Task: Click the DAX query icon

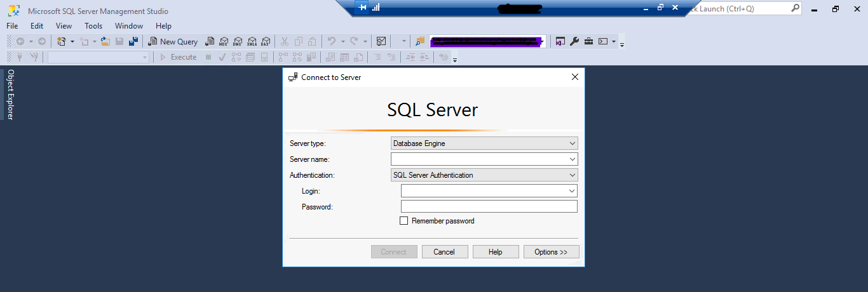Action: [x=266, y=41]
